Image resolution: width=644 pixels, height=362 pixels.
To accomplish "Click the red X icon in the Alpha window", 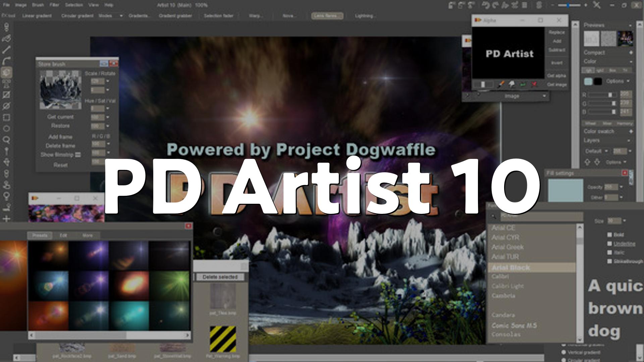I will pos(534,84).
